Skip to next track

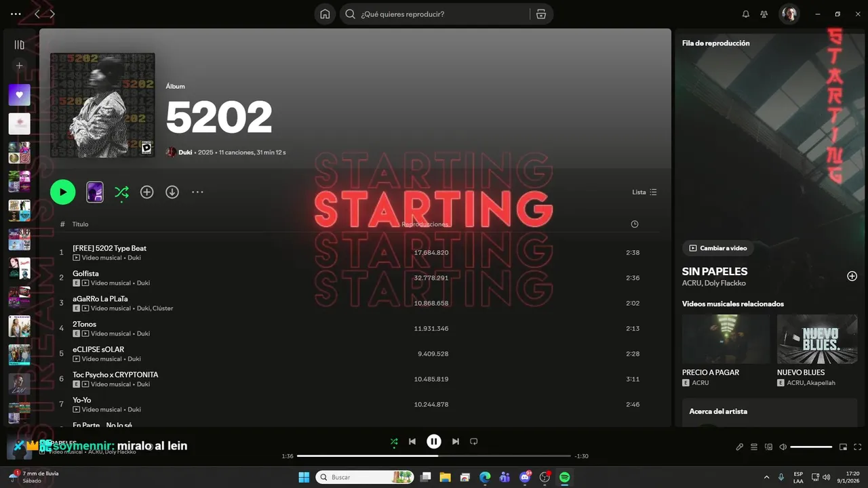coord(456,442)
